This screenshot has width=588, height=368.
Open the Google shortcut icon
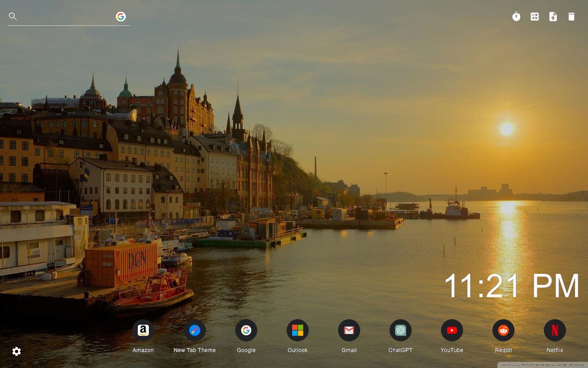[246, 330]
